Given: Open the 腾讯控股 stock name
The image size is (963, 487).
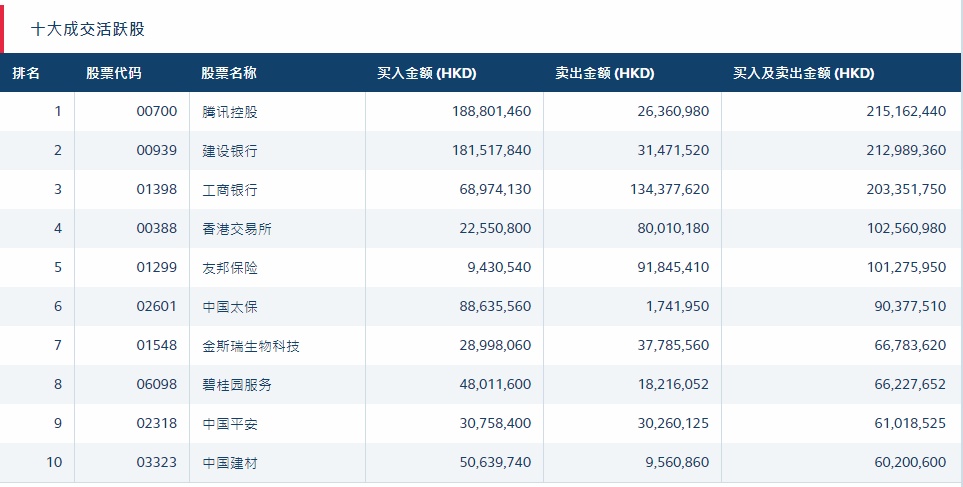Looking at the screenshot, I should 229,112.
